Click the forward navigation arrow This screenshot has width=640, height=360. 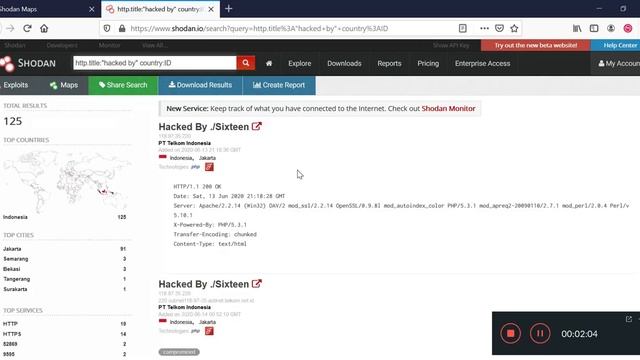click(x=10, y=29)
